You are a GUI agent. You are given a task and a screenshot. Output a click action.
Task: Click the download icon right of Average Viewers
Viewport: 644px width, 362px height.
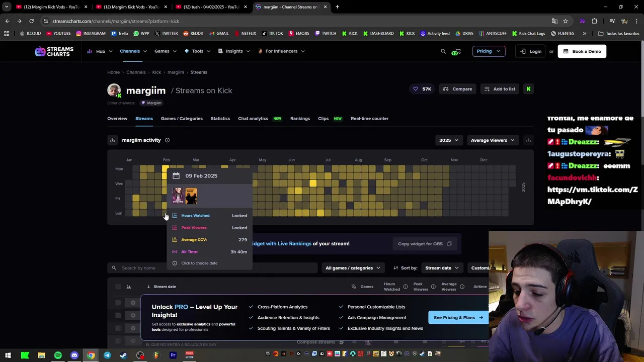[528, 140]
